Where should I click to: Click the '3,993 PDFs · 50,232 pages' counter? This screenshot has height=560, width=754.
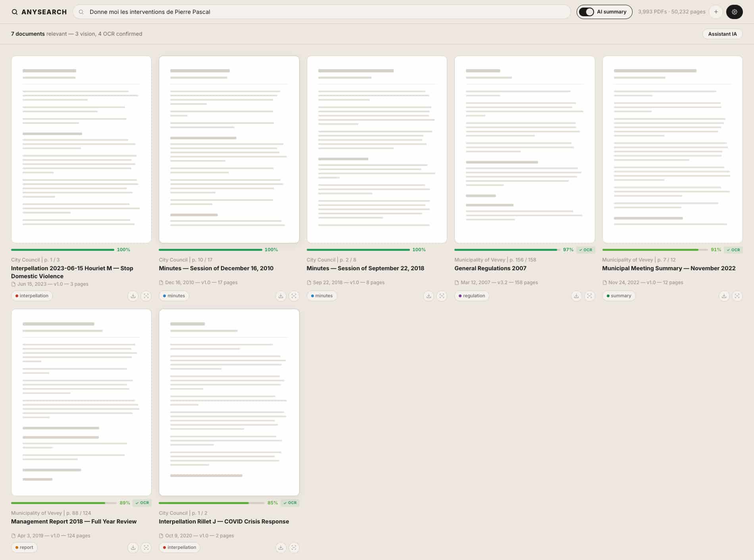point(671,12)
